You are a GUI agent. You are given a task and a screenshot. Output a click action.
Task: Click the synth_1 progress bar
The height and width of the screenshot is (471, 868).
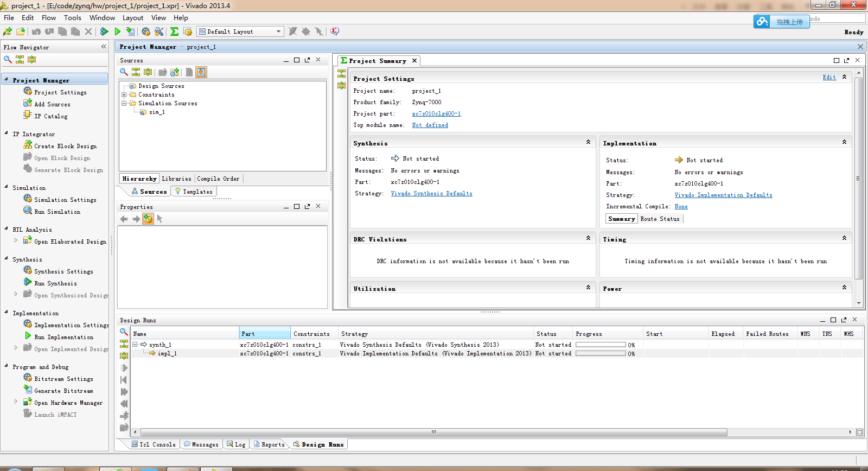(x=601, y=345)
